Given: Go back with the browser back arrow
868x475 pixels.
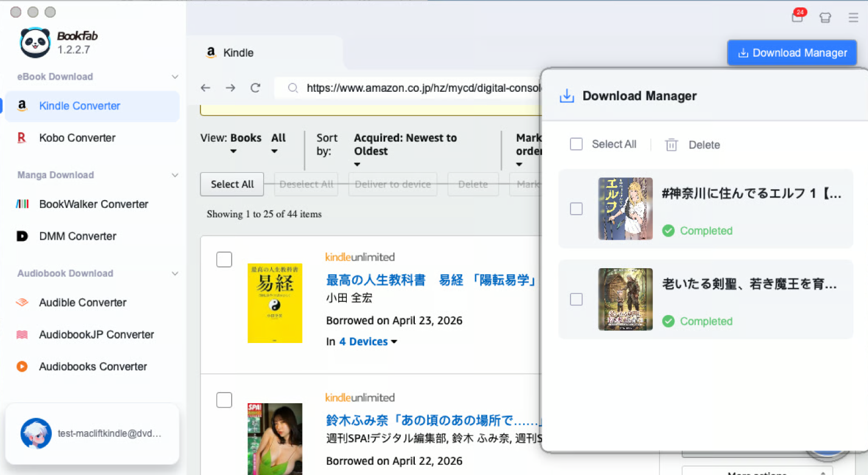Looking at the screenshot, I should (x=206, y=88).
